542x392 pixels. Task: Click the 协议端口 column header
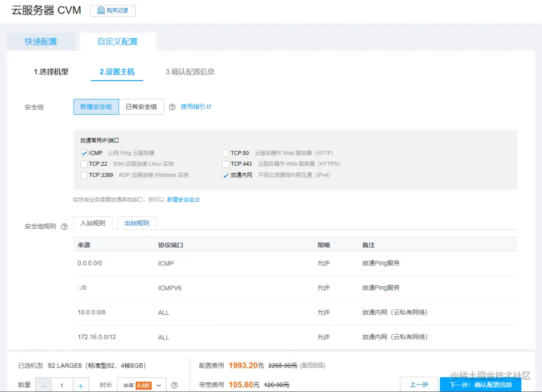coord(171,245)
